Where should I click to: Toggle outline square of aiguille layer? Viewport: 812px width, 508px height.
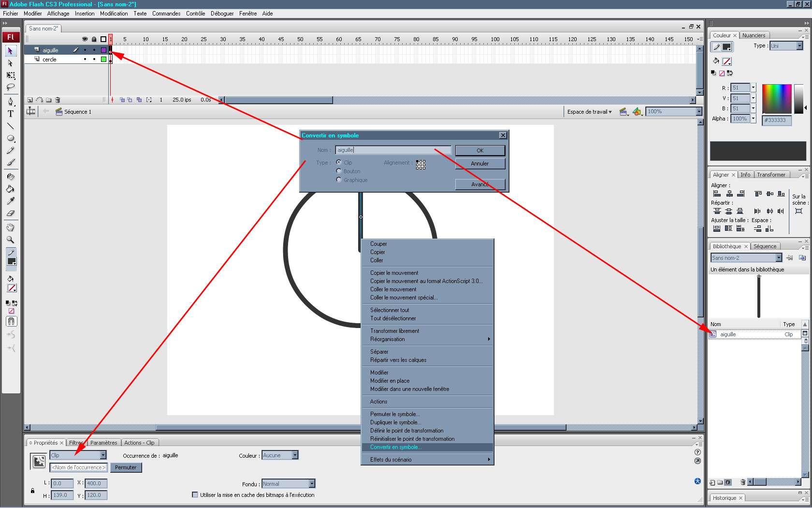click(103, 50)
